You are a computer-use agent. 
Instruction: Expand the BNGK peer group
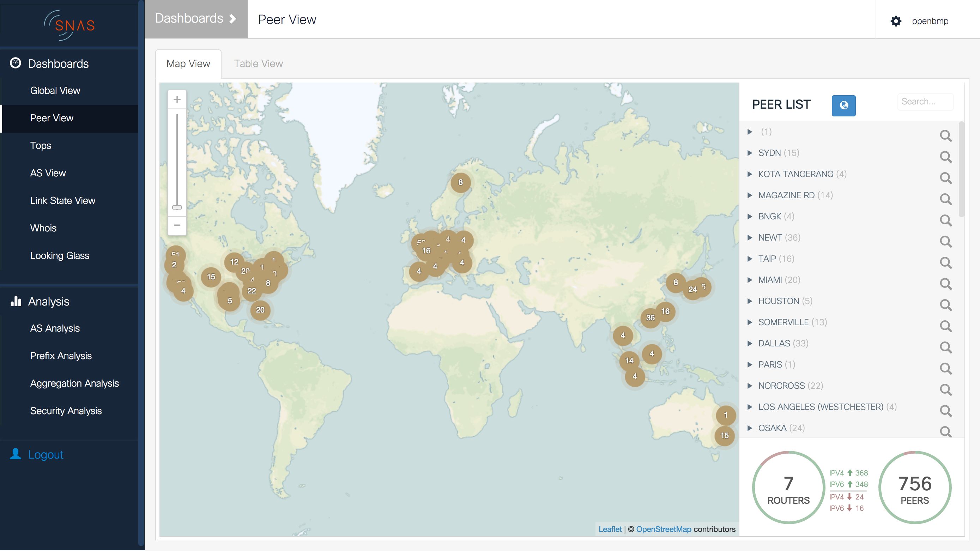tap(749, 217)
